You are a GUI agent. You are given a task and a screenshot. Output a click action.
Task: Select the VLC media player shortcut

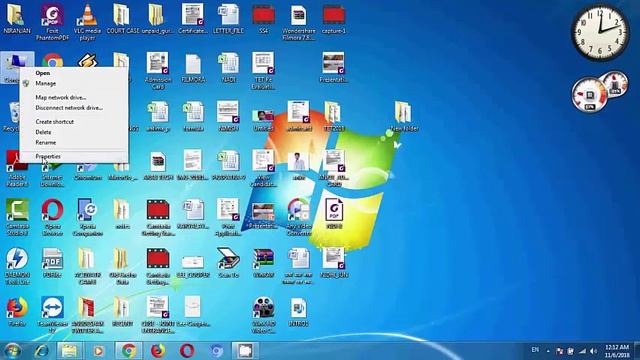click(x=87, y=21)
